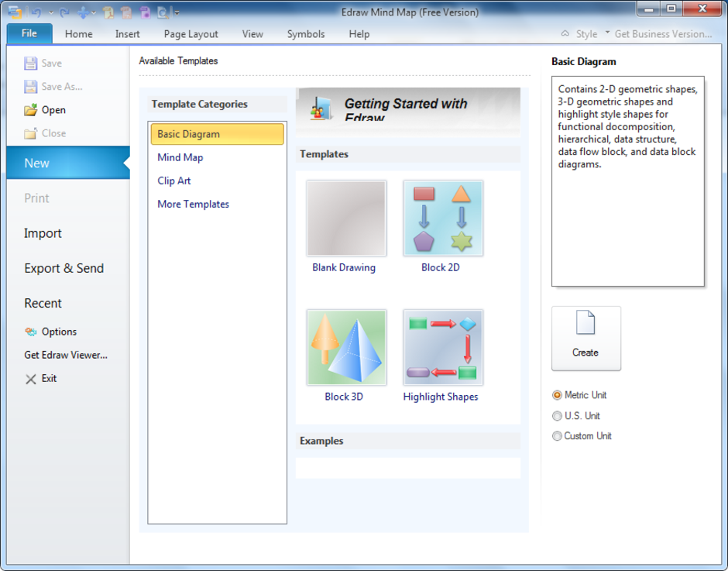Select the Block 3D template thumbnail
The width and height of the screenshot is (728, 571).
pyautogui.click(x=346, y=348)
